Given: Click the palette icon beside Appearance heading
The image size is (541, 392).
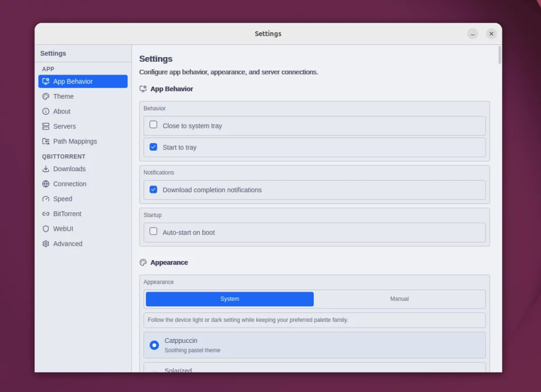Looking at the screenshot, I should pos(143,263).
